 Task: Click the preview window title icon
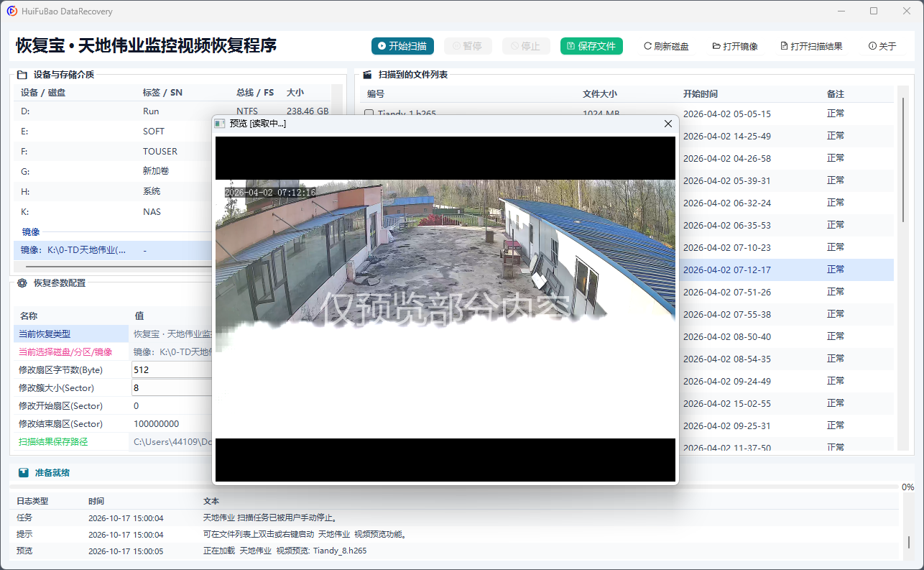(220, 124)
